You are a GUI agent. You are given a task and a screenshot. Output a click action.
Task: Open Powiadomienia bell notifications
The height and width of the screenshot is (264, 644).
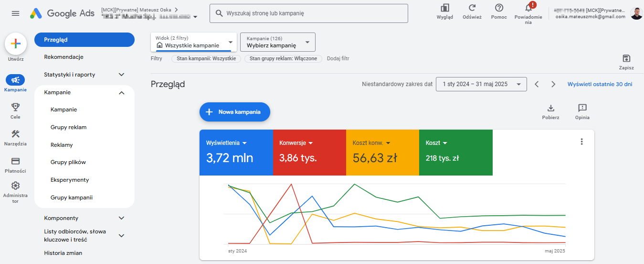528,8
